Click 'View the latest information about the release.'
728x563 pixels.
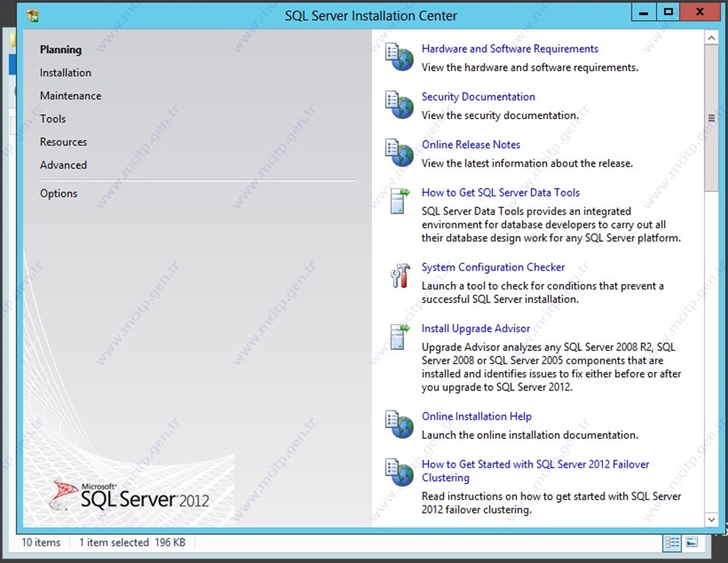(527, 163)
